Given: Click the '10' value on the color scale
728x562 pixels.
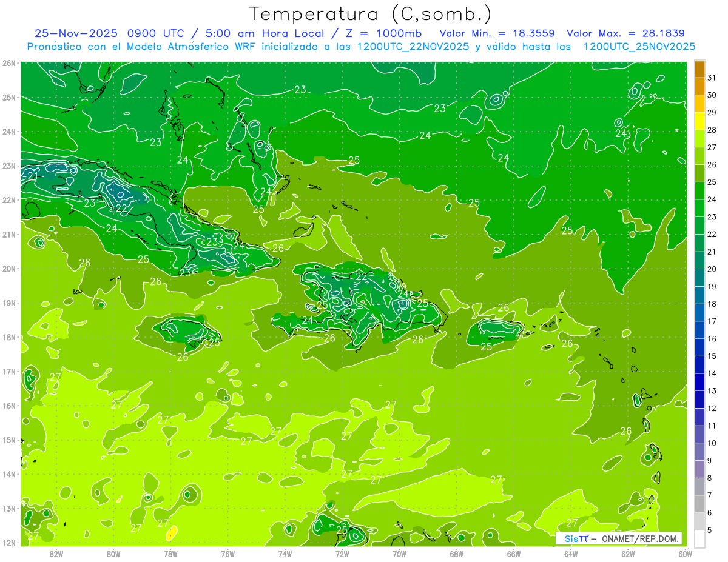Looking at the screenshot, I should 712,443.
